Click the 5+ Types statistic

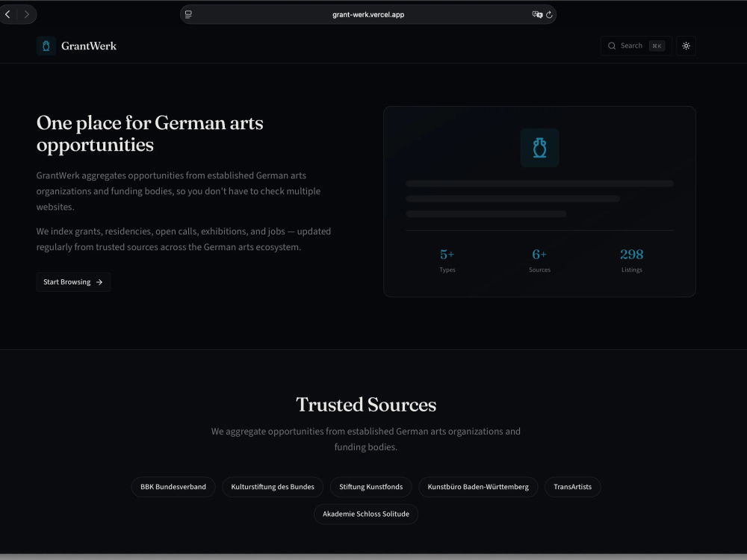pos(447,260)
